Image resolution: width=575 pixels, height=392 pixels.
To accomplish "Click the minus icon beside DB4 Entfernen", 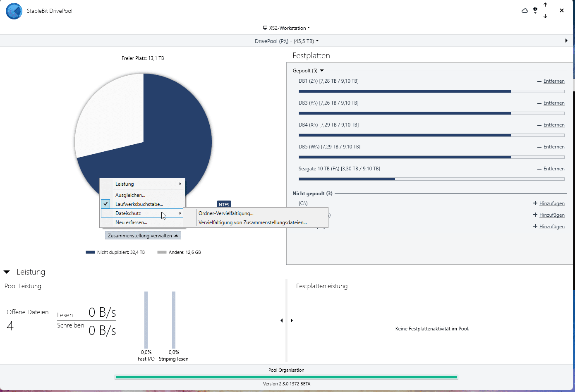I will click(x=539, y=125).
